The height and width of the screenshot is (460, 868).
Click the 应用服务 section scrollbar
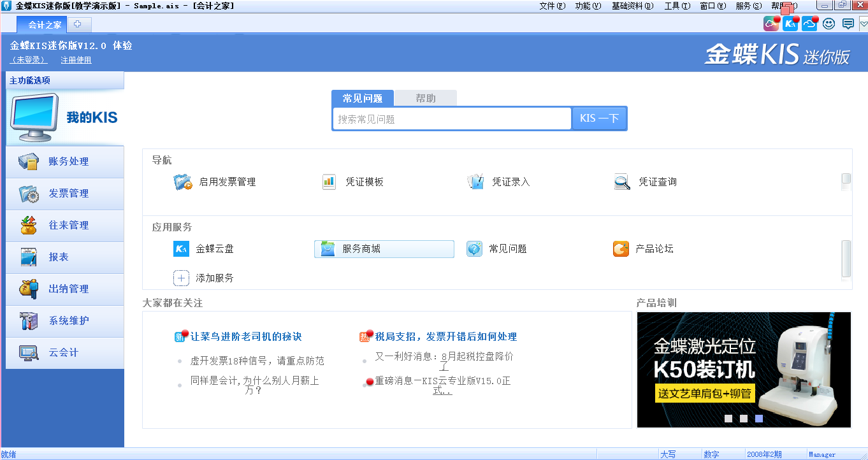tap(846, 258)
